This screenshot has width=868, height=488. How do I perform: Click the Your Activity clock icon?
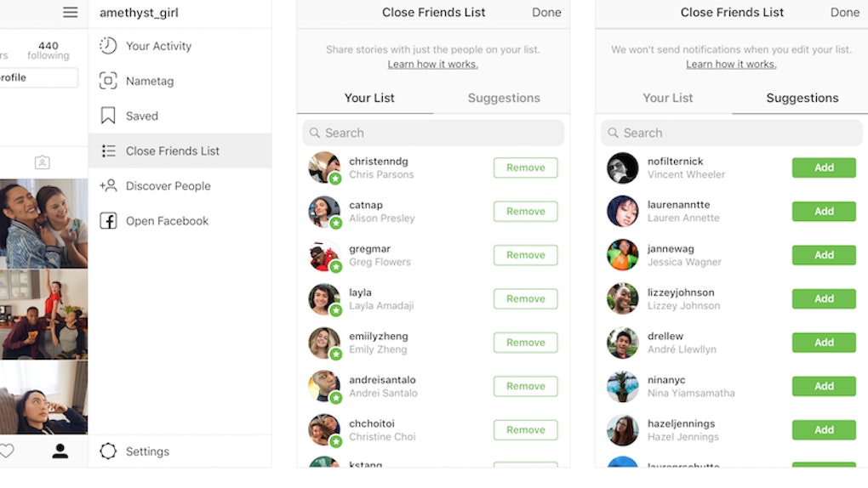[x=108, y=46]
